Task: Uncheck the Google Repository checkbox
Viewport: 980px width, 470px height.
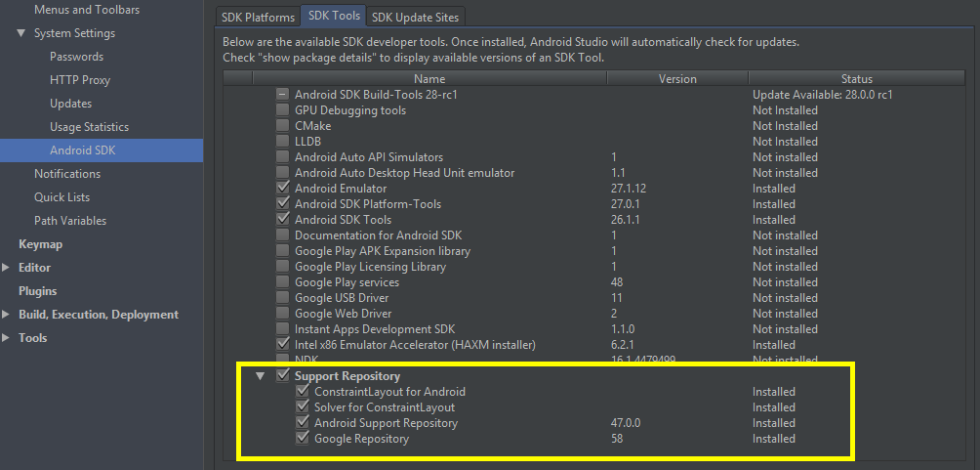Action: tap(304, 438)
